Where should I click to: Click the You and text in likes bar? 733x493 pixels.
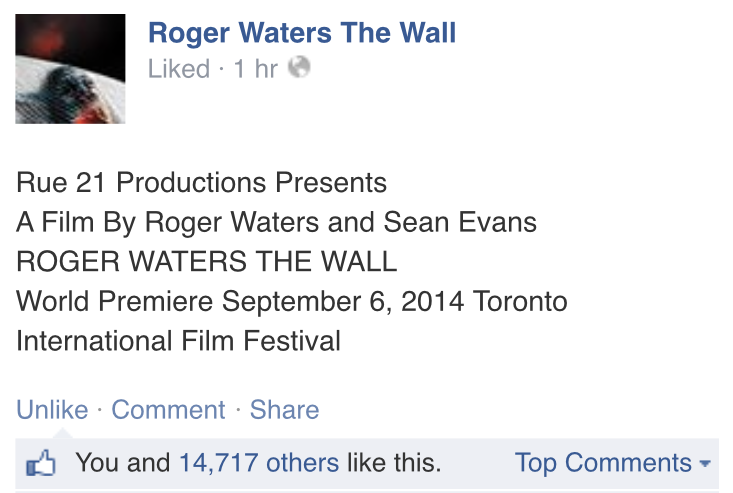coord(124,463)
